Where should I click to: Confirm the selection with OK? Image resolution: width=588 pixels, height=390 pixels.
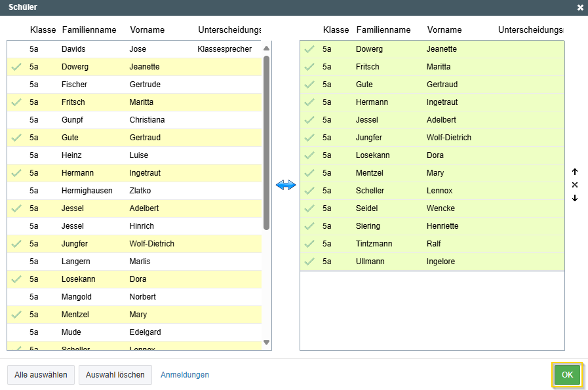coord(568,375)
